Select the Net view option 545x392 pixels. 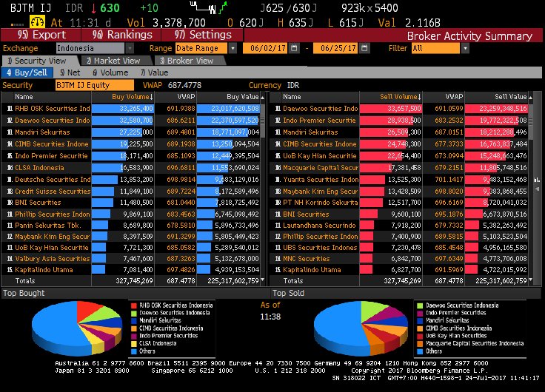tap(70, 72)
